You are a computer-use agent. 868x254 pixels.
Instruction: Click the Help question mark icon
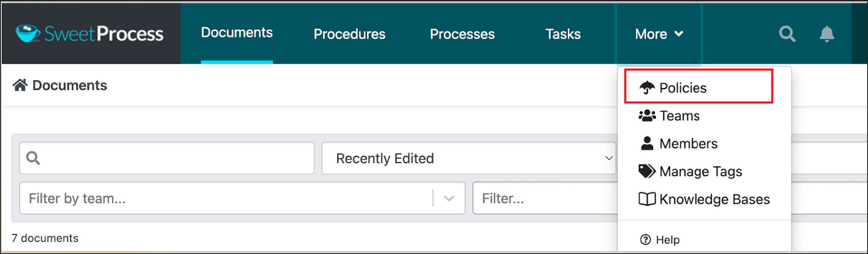coord(645,240)
